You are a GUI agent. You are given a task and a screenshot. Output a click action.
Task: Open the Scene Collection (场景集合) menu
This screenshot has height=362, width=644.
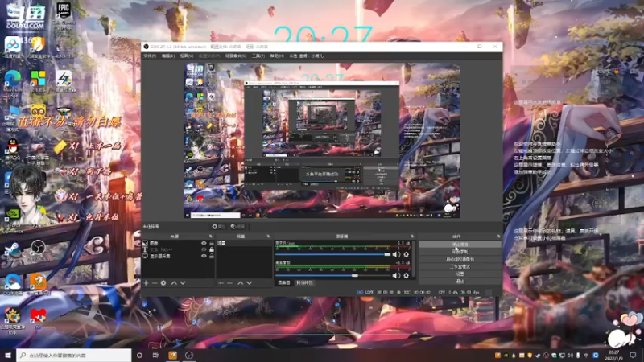[x=236, y=56]
